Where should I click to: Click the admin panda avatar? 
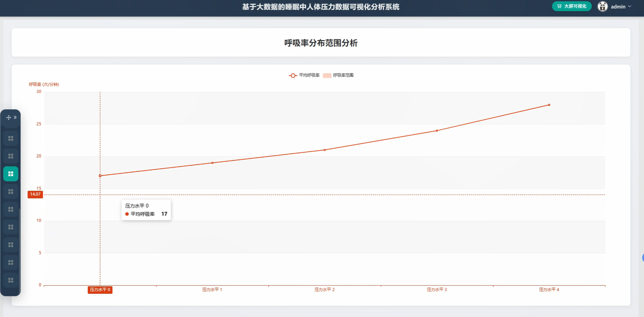point(602,6)
